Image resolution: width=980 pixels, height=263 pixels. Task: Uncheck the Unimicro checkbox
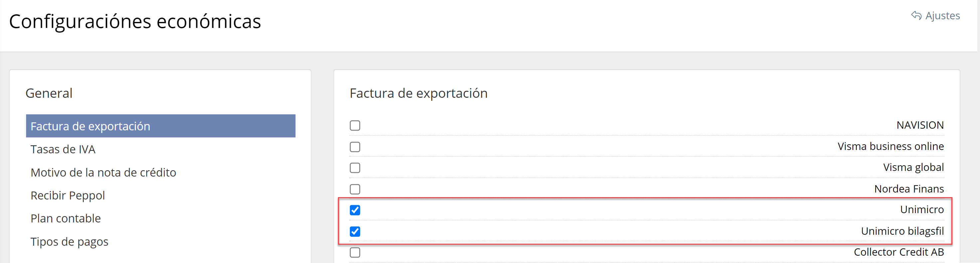pyautogui.click(x=355, y=210)
